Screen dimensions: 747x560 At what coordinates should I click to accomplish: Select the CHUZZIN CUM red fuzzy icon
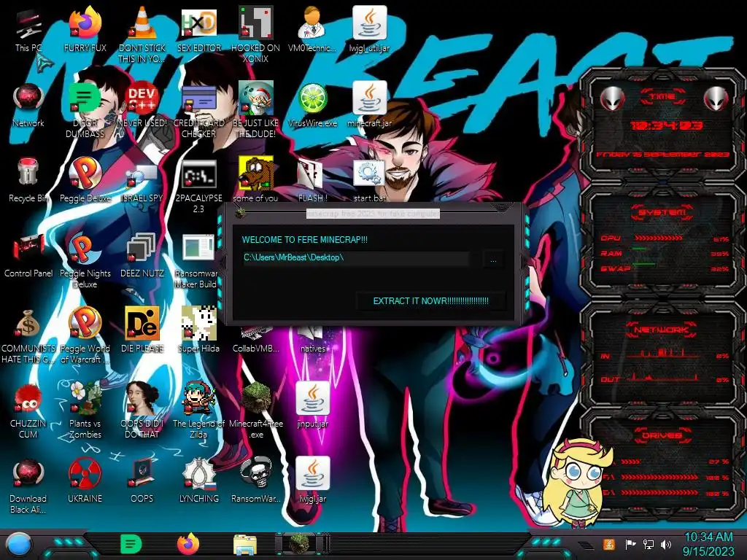[x=28, y=411]
